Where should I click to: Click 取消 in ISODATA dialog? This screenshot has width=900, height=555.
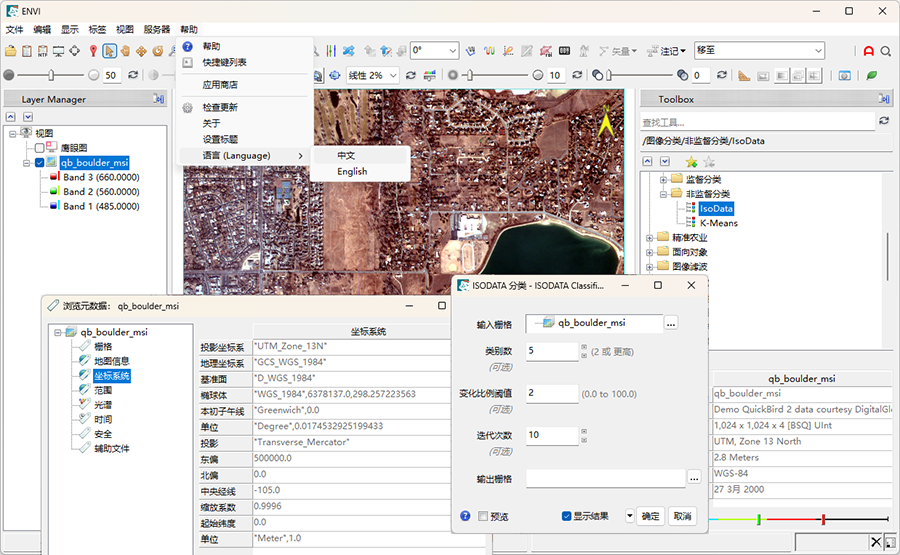tap(682, 516)
